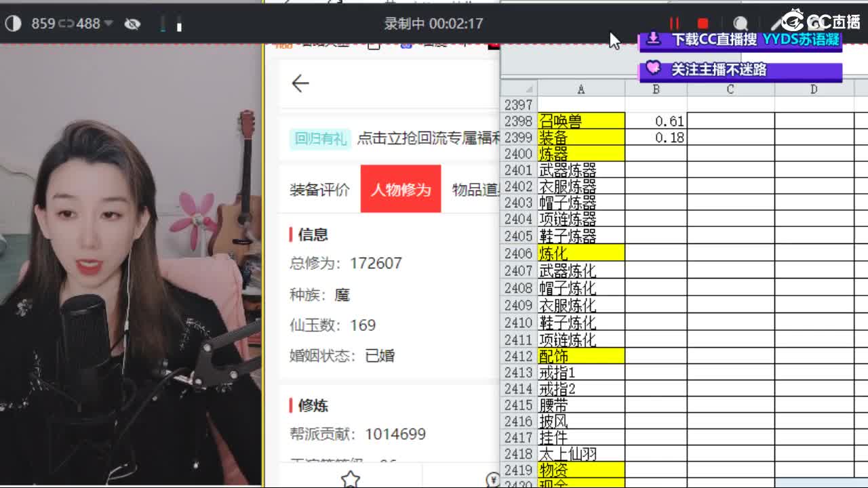Screen dimensions: 868x488
Task: Select the 人物修为 tab
Action: 400,190
